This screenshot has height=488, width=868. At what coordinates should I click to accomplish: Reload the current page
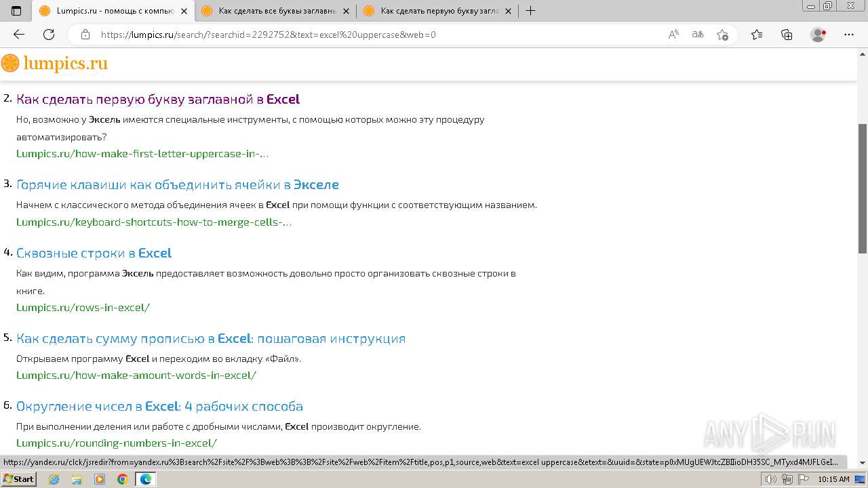pos(49,35)
